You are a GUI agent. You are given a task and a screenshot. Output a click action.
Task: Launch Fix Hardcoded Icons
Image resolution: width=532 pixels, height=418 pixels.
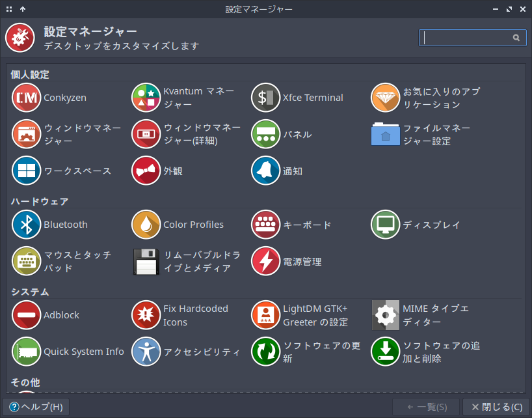(x=180, y=315)
